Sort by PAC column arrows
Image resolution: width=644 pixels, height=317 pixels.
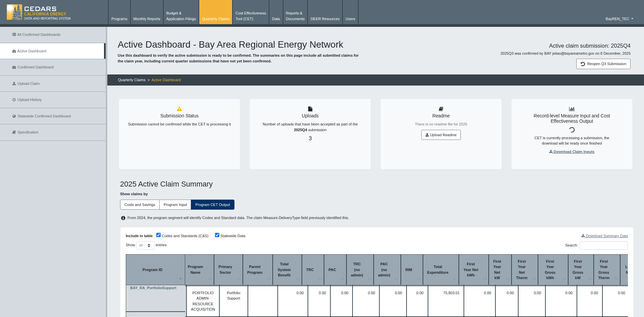click(342, 279)
